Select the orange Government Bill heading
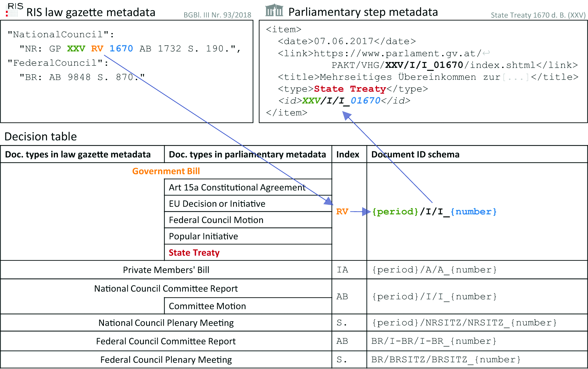588x369 pixels. (x=166, y=171)
